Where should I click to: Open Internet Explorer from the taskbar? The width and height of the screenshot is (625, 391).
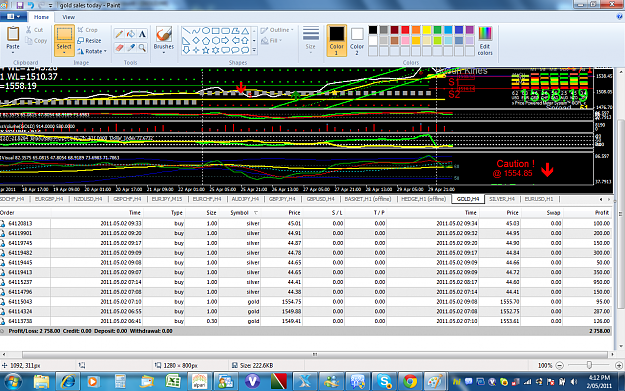[68, 381]
